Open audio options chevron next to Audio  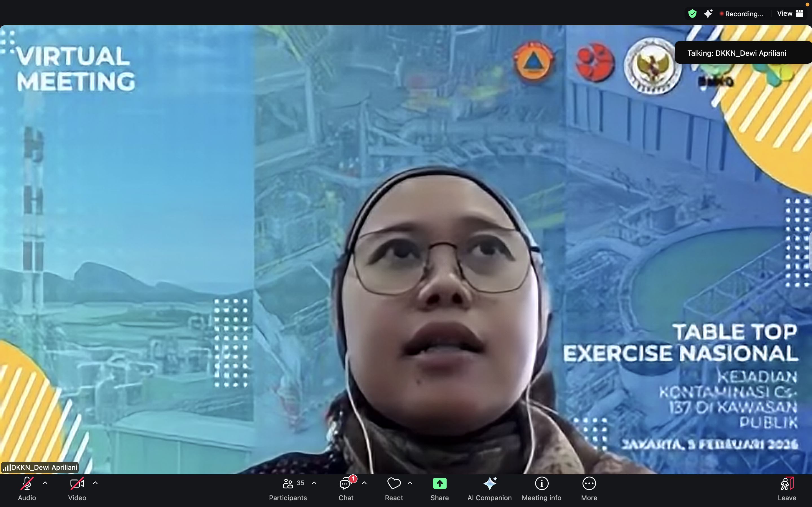45,483
